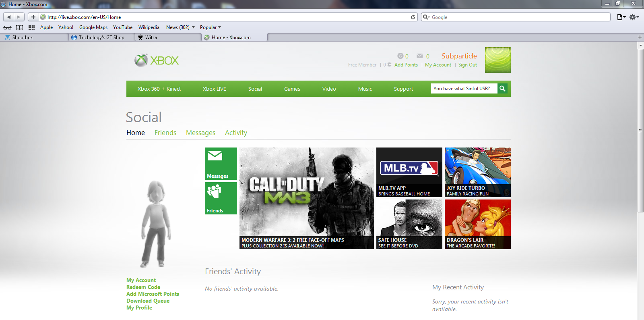The height and width of the screenshot is (320, 644).
Task: Open the Apple bookmark
Action: (47, 27)
